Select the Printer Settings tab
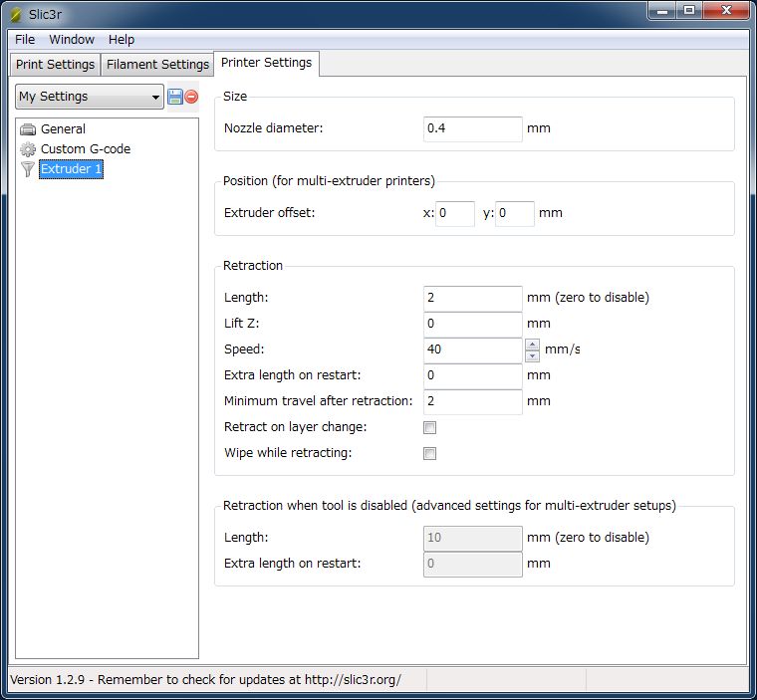Image resolution: width=757 pixels, height=700 pixels. click(266, 63)
